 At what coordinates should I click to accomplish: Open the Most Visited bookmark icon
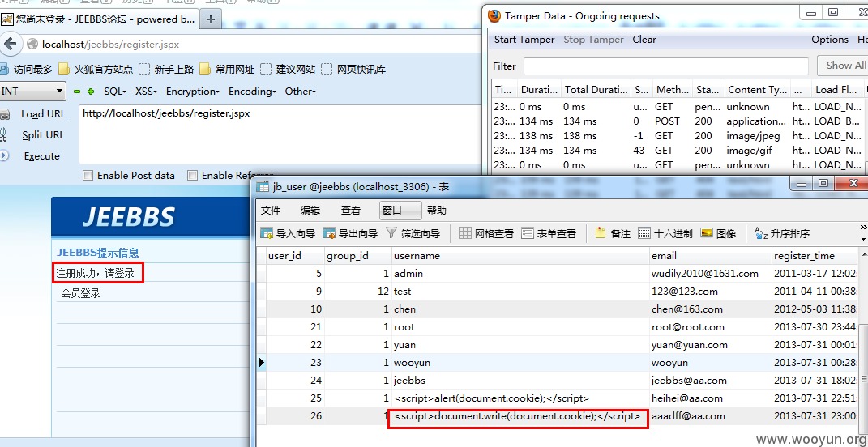click(x=4, y=69)
